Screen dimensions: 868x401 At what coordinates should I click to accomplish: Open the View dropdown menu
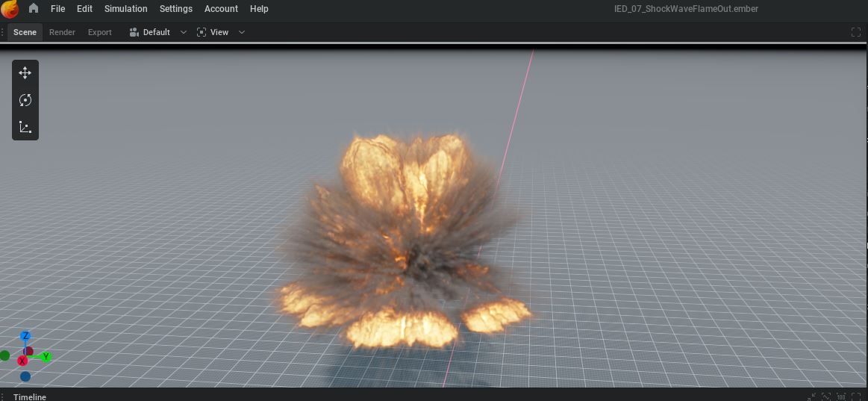pos(220,32)
